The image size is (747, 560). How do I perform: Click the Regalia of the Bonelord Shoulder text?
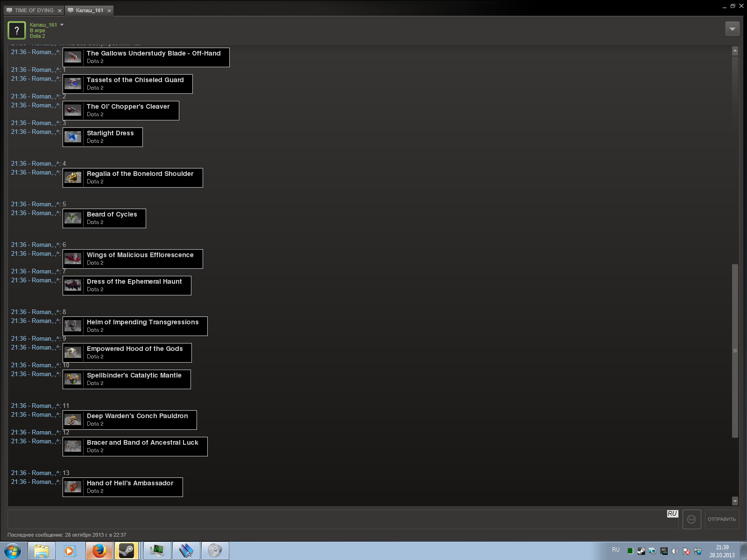(140, 174)
